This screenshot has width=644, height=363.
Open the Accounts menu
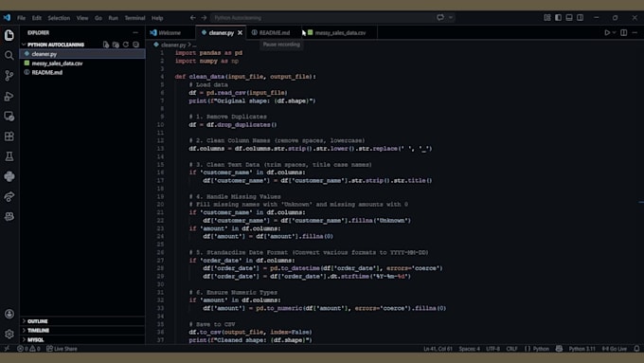click(9, 314)
